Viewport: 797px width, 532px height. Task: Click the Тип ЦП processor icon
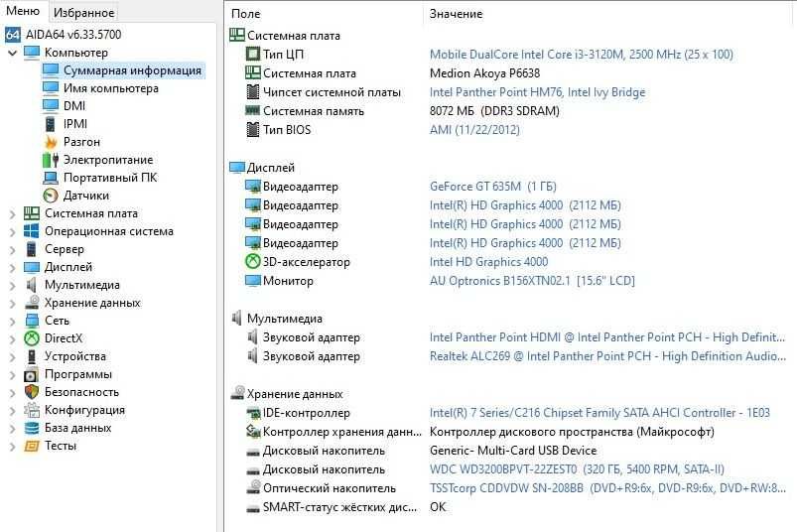tap(253, 54)
